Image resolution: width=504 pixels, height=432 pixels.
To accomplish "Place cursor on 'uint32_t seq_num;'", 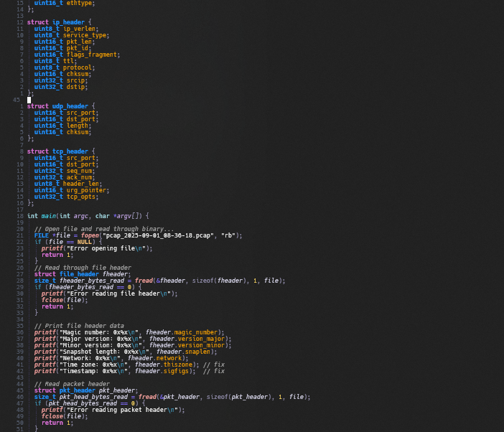I will (x=65, y=171).
